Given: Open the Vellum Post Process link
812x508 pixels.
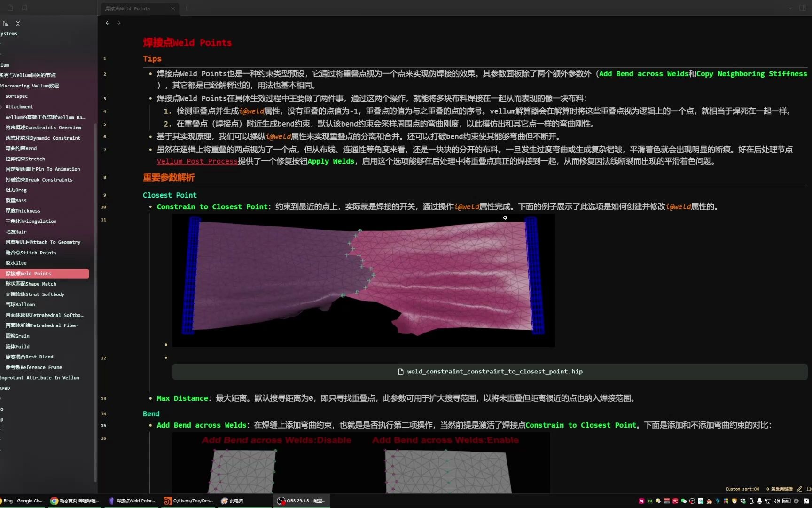Looking at the screenshot, I should [x=197, y=161].
